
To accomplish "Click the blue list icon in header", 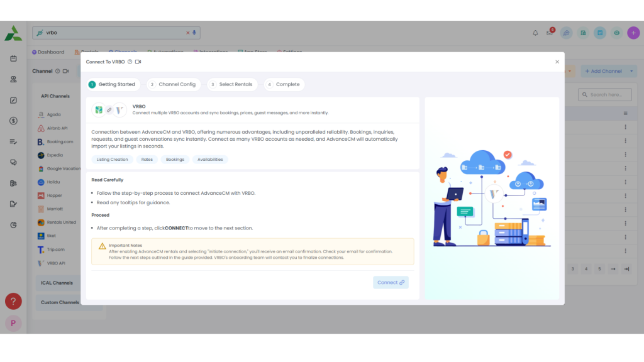I will tap(599, 33).
